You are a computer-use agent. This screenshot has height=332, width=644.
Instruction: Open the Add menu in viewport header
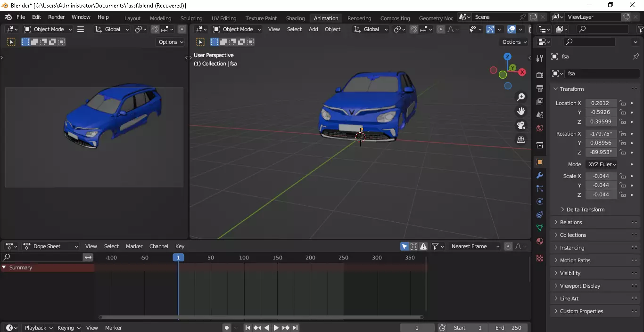tap(313, 29)
